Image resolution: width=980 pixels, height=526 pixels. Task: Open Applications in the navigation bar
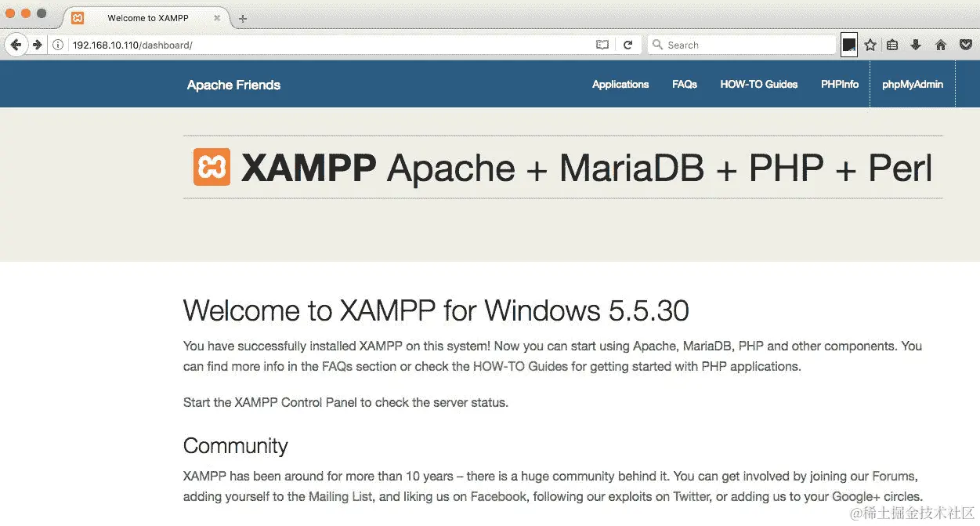point(620,84)
